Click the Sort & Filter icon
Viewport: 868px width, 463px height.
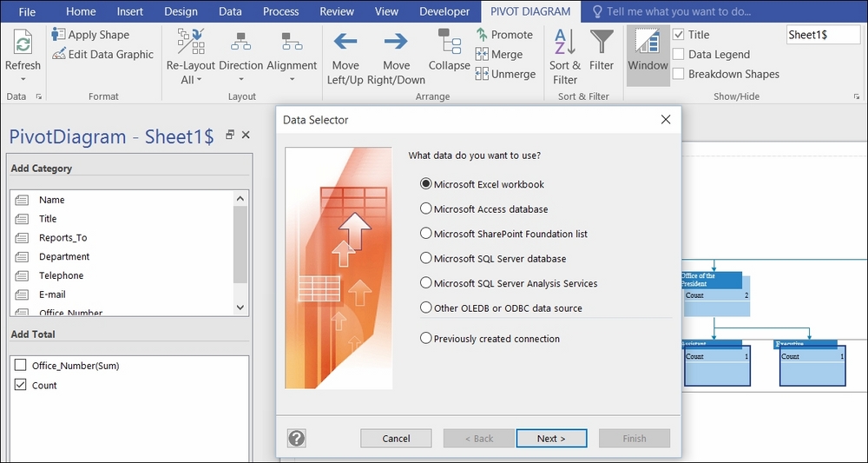pyautogui.click(x=565, y=42)
